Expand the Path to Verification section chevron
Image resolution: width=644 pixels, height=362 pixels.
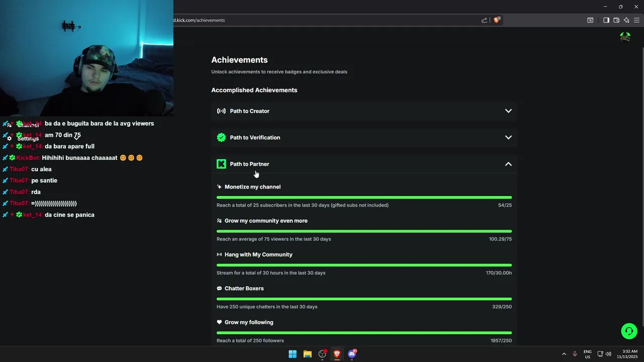pyautogui.click(x=508, y=137)
